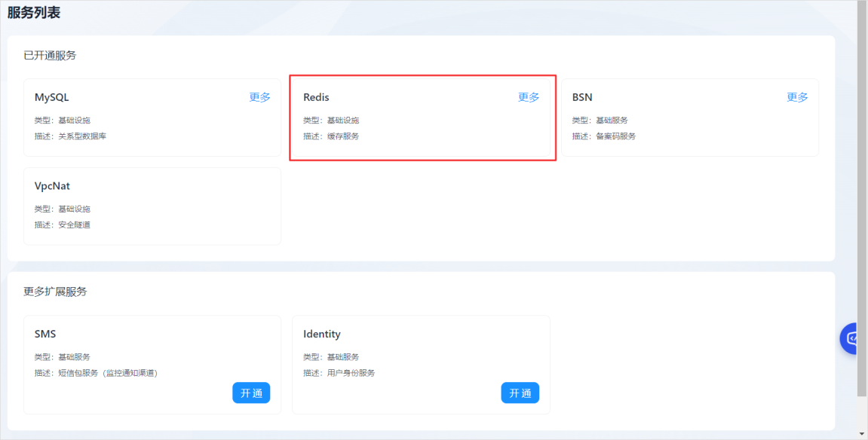The height and width of the screenshot is (440, 868).
Task: Click VpcNat description 安全隧道
Action: [x=74, y=225]
